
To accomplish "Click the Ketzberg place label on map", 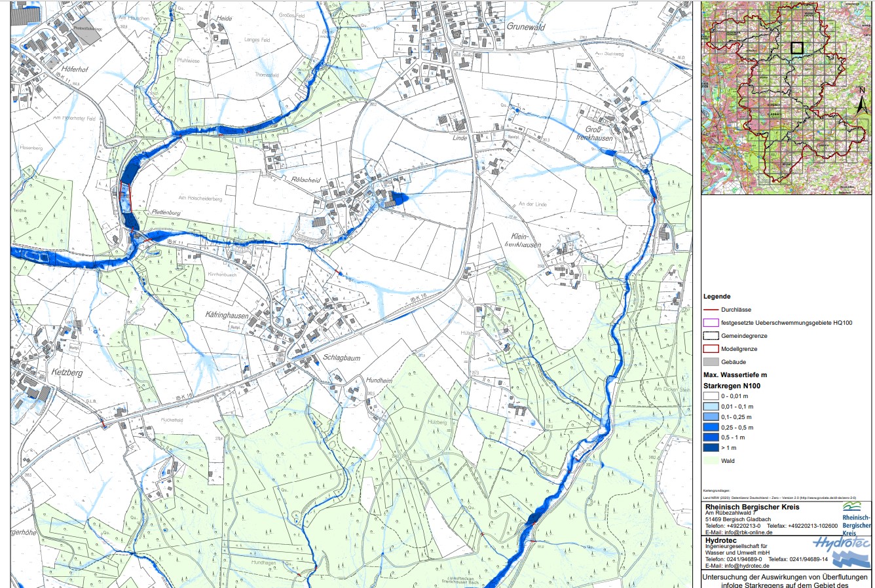I will click(x=67, y=373).
